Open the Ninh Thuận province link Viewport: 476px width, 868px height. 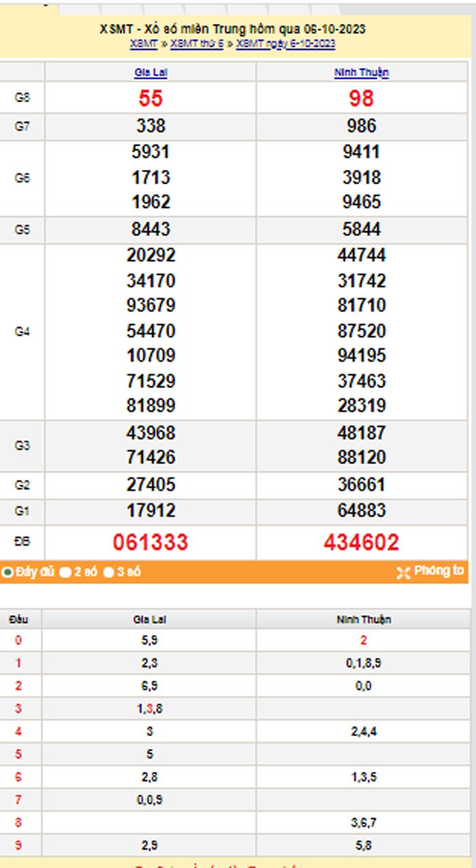point(361,73)
